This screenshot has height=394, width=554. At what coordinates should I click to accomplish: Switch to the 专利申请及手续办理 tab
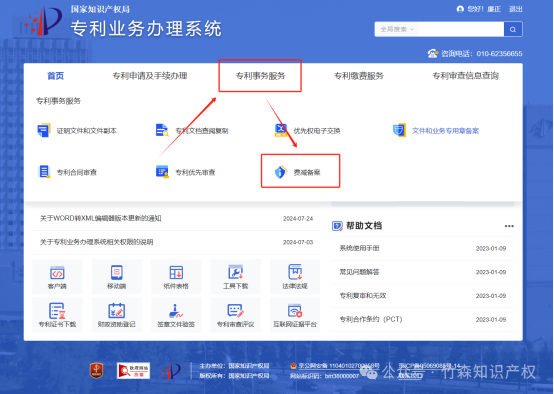coord(150,76)
